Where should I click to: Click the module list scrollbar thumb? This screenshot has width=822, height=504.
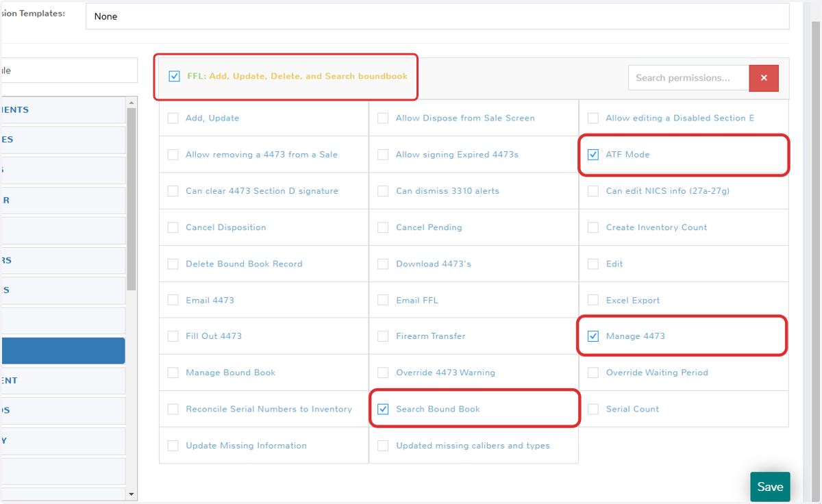tap(132, 199)
